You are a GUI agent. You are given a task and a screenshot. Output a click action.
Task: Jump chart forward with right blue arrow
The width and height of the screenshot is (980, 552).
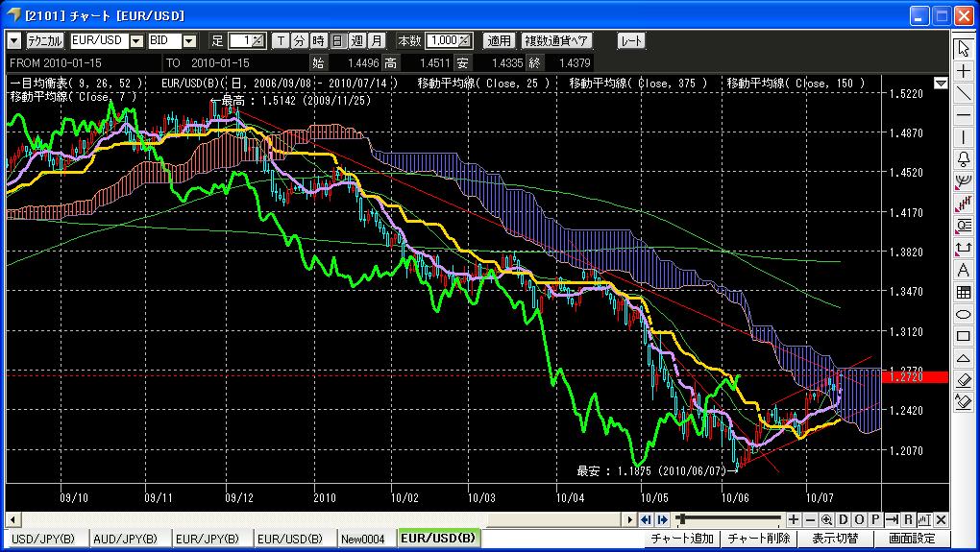pos(662,519)
